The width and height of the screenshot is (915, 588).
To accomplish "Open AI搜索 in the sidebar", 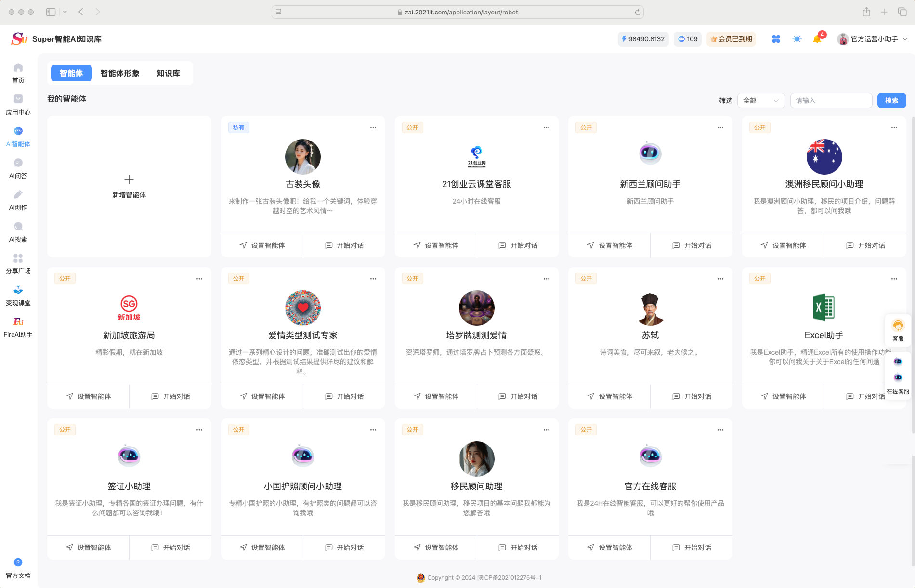I will coord(18,231).
